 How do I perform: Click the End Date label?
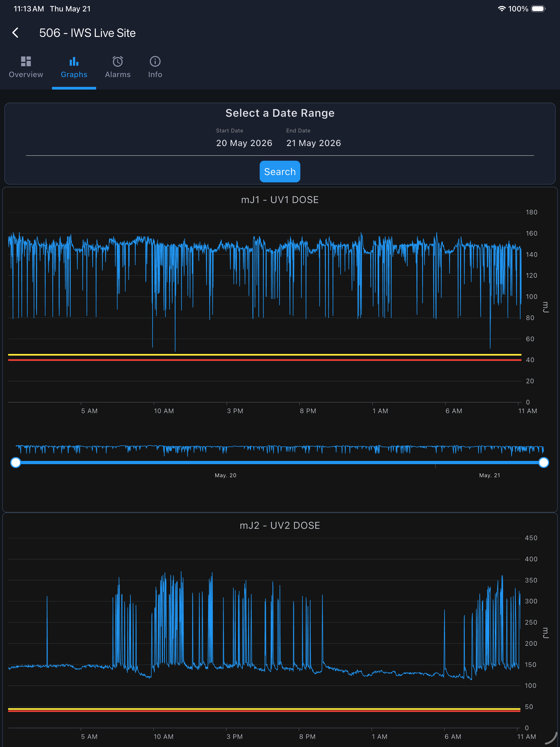[298, 131]
